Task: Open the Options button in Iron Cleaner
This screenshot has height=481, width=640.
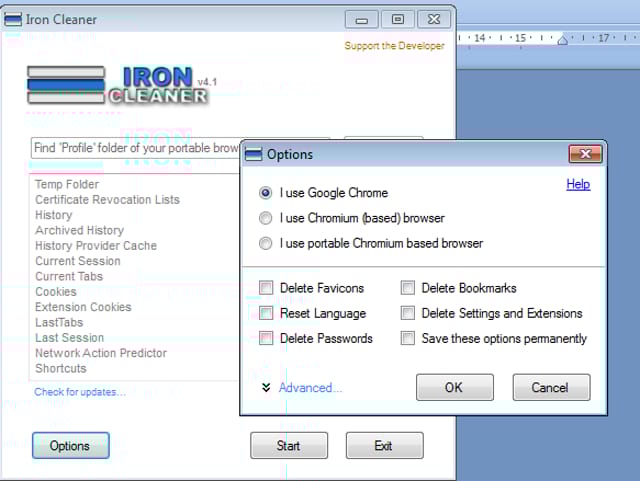Action: click(71, 445)
